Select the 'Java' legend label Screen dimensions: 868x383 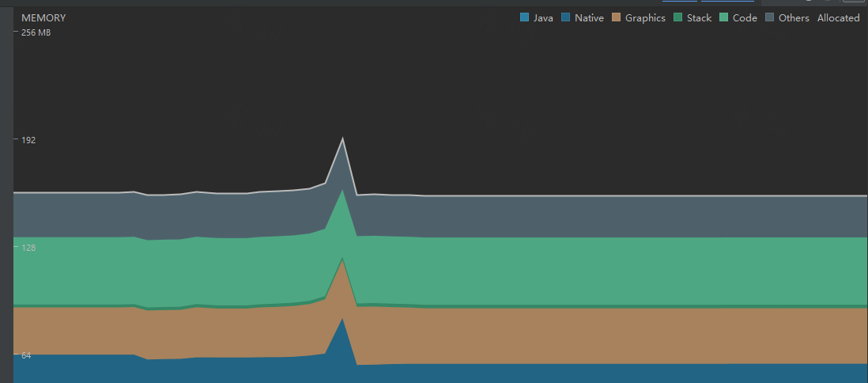[543, 17]
